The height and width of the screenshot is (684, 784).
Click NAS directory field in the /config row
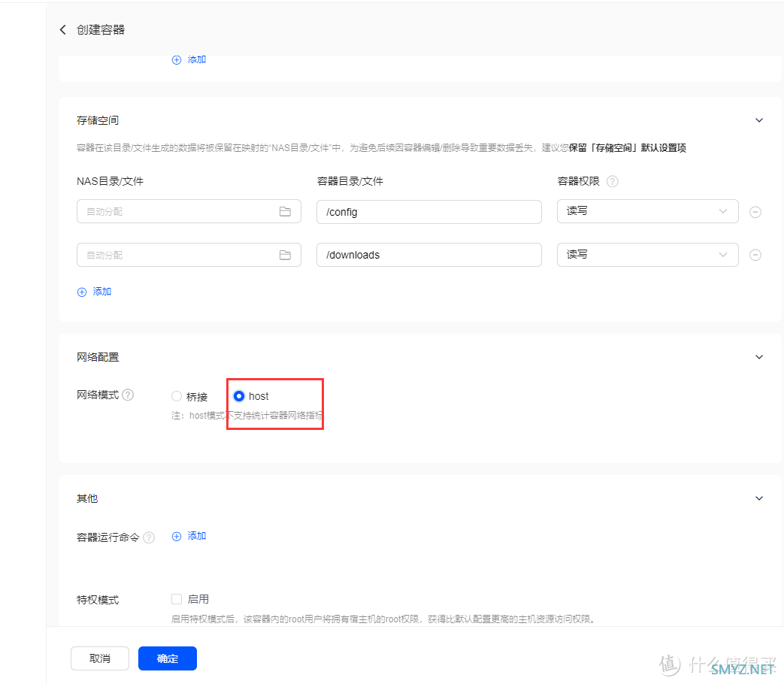(189, 211)
